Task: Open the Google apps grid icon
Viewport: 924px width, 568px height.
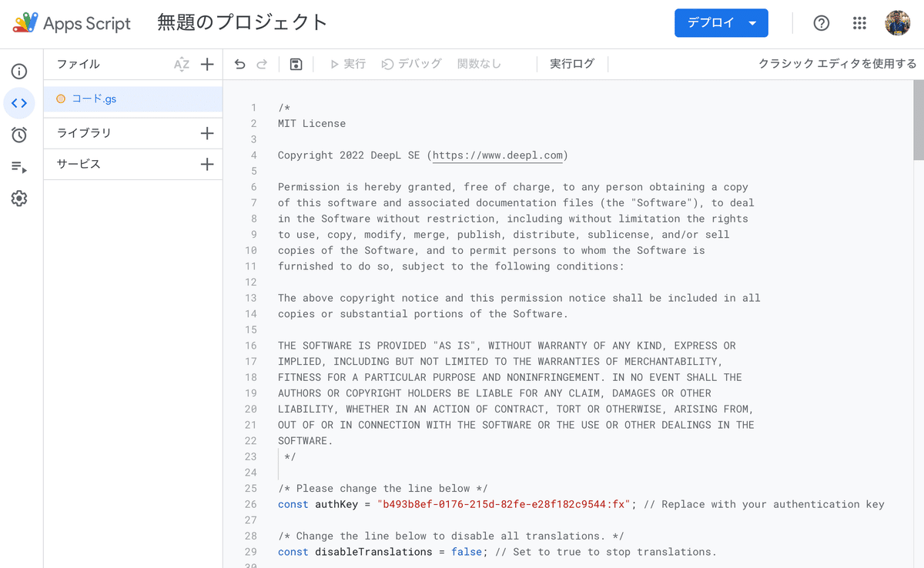Action: coord(859,23)
